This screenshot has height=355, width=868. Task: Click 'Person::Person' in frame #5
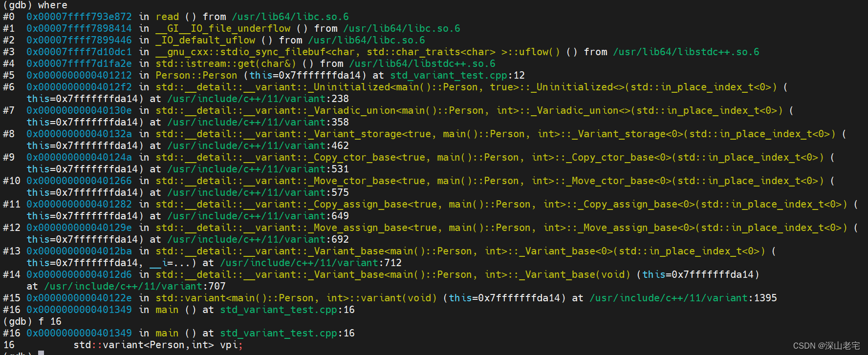click(x=196, y=75)
